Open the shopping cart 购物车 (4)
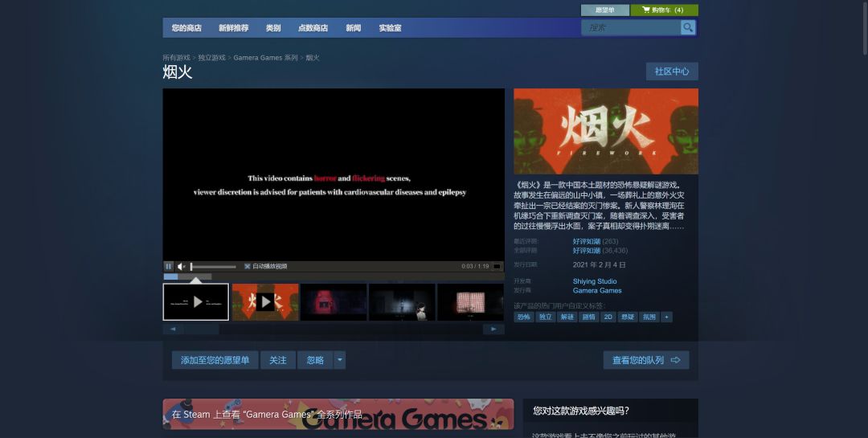Viewport: 868px width, 438px height. click(665, 10)
